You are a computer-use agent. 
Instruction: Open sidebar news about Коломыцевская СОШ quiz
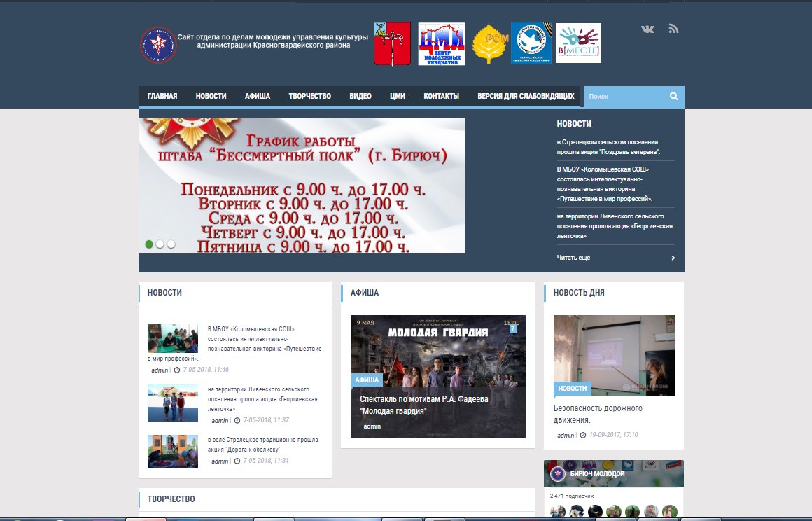tap(605, 184)
